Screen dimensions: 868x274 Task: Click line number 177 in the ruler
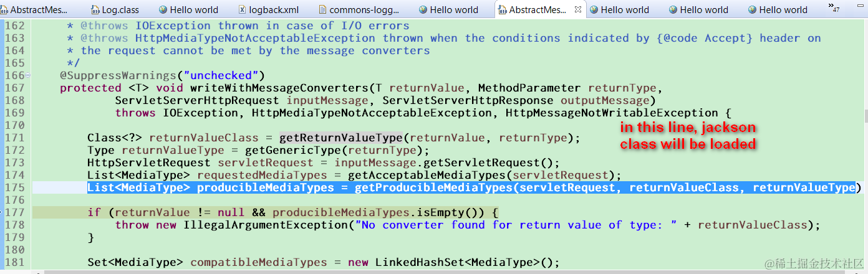[14, 212]
